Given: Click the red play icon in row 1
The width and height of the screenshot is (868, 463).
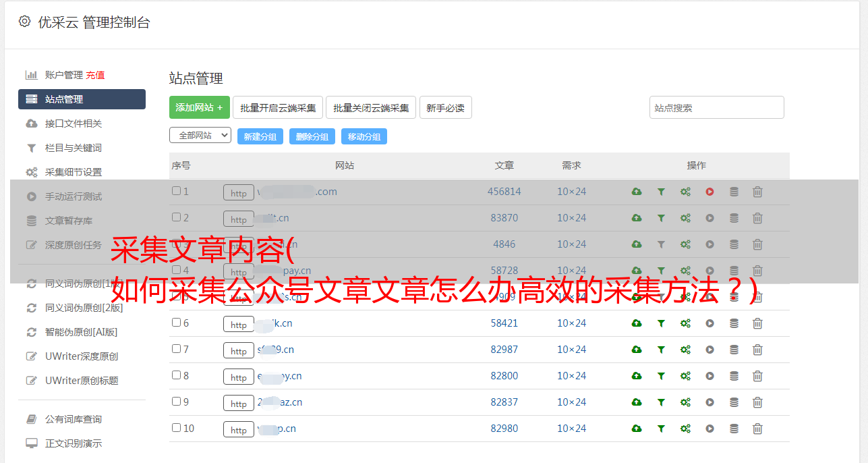Looking at the screenshot, I should click(x=710, y=192).
